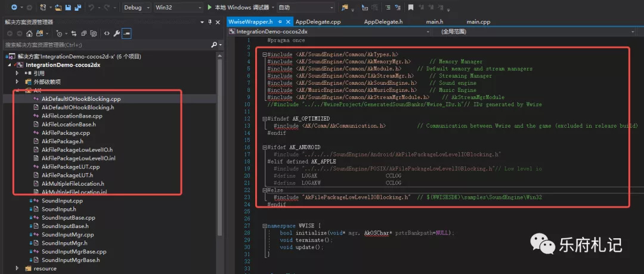644x274 pixels.
Task: Click the Navigate Backward arrow in main toolbar
Action: 14,7
